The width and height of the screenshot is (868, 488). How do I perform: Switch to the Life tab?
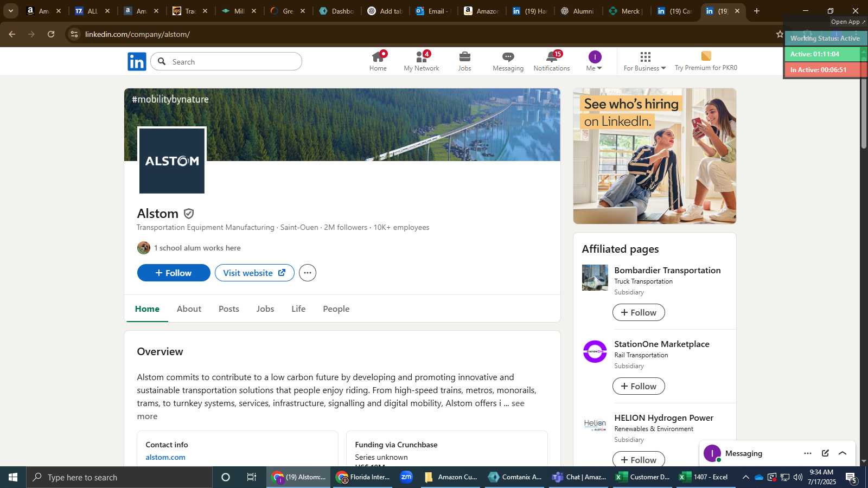click(x=298, y=309)
